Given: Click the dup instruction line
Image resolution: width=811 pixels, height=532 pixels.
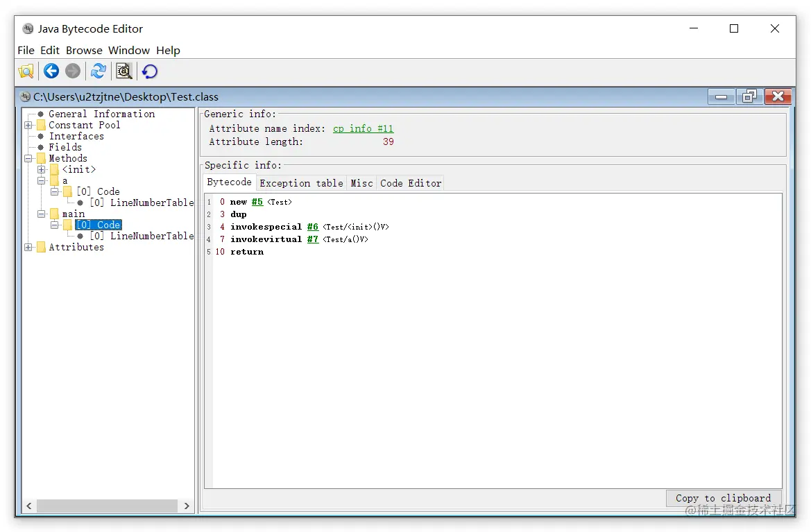Looking at the screenshot, I should pyautogui.click(x=239, y=214).
